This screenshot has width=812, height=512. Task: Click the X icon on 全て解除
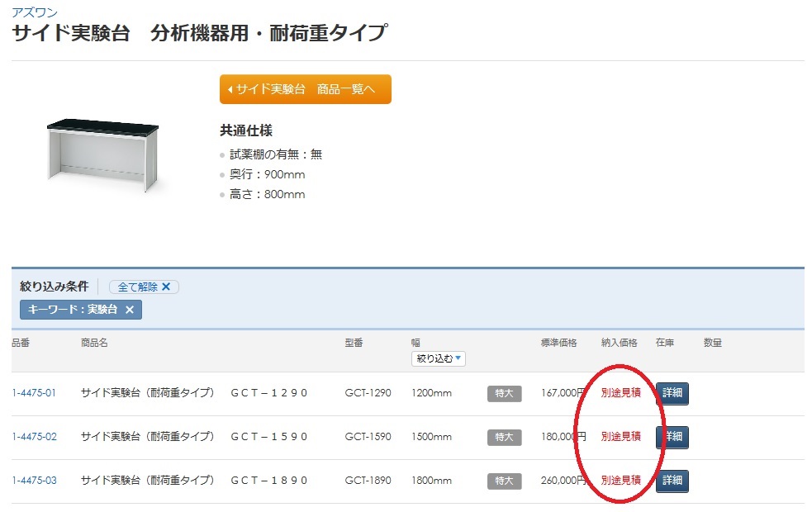click(x=166, y=287)
